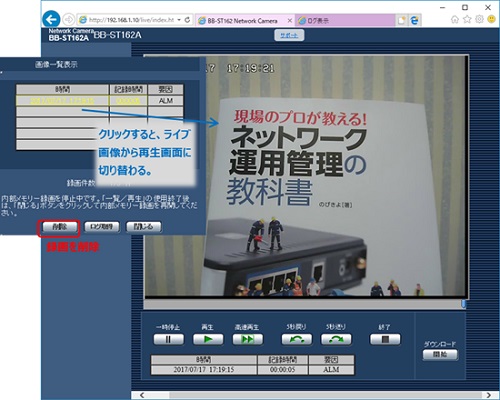Click the Edge browser icon in the tab bar
The height and width of the screenshot is (400, 500).
[414, 21]
